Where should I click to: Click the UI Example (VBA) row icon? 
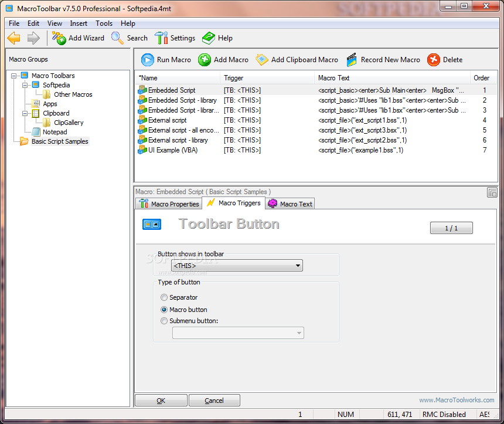pyautogui.click(x=142, y=150)
